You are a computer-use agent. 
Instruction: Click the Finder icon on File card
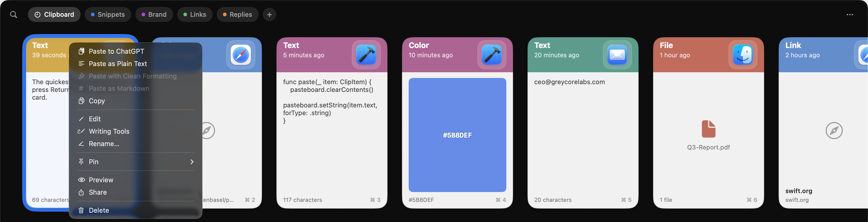[x=743, y=54]
